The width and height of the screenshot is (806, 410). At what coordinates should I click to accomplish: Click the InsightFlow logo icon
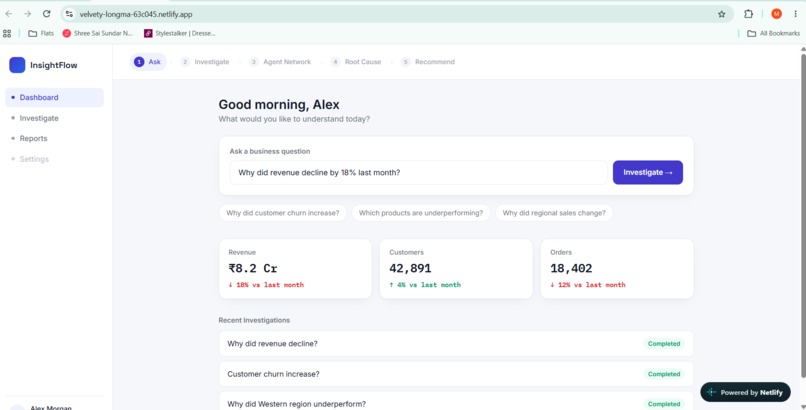pos(17,65)
